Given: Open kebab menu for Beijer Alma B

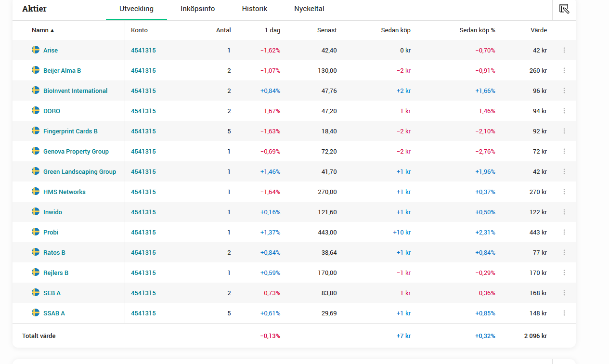Looking at the screenshot, I should (x=564, y=70).
